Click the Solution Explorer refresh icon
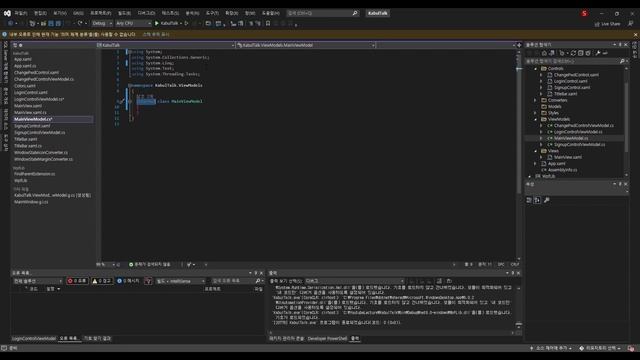The height and width of the screenshot is (360, 640). [x=573, y=53]
